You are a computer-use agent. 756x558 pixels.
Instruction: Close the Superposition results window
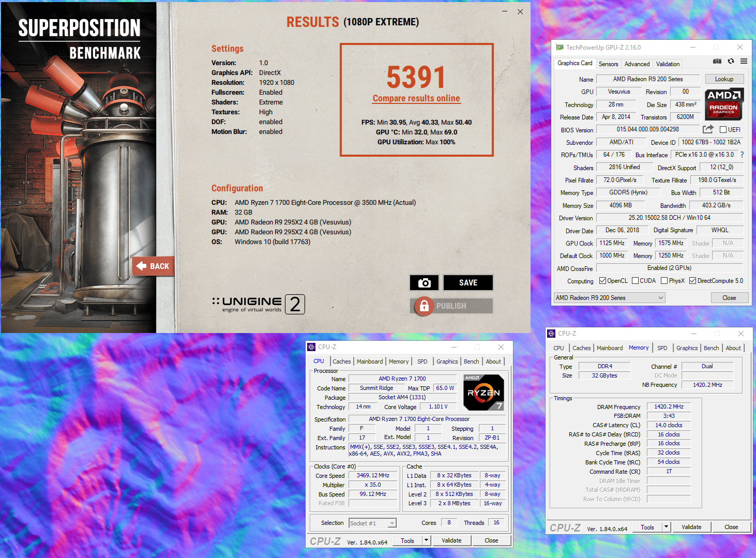click(x=520, y=11)
